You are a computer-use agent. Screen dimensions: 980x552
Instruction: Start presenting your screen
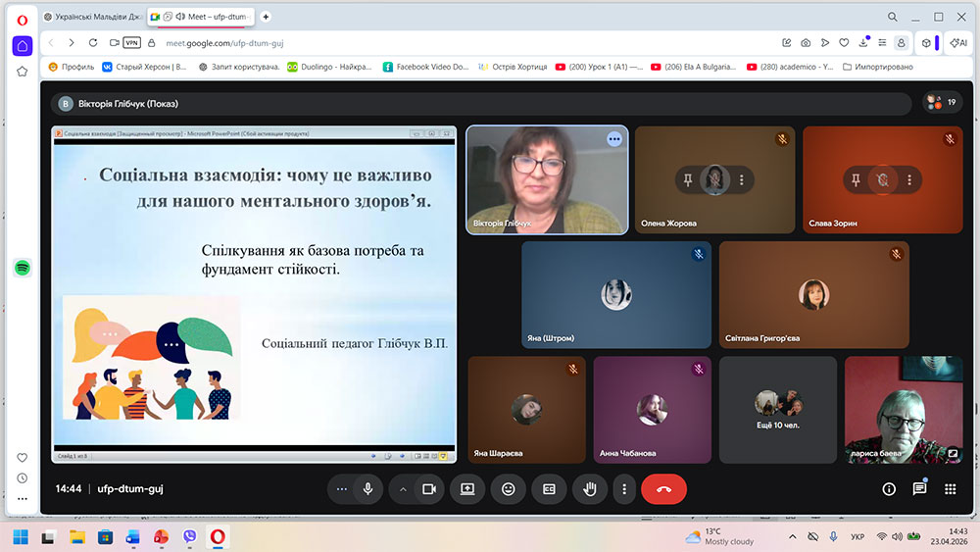[467, 488]
